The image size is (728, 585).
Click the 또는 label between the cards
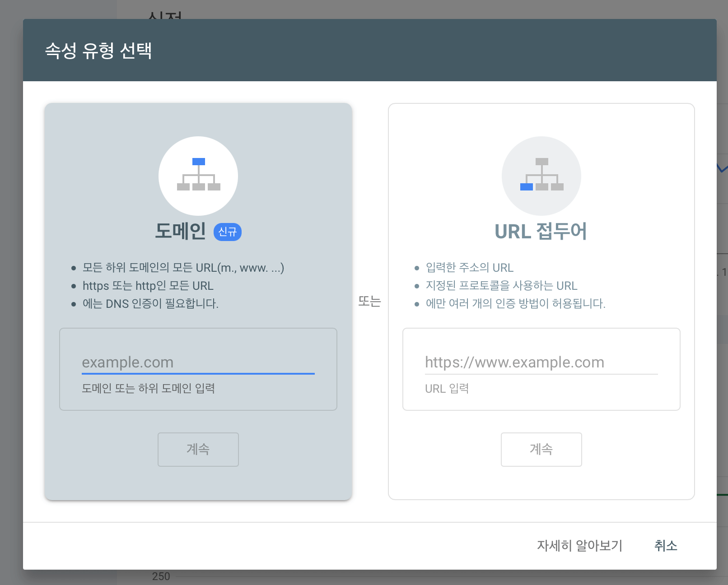(x=370, y=302)
